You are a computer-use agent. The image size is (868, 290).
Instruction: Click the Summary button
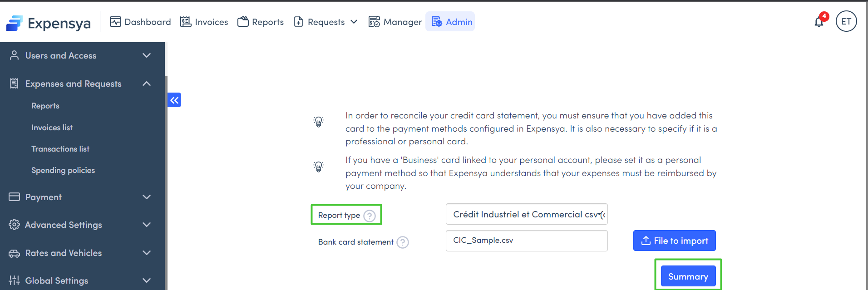[688, 276]
